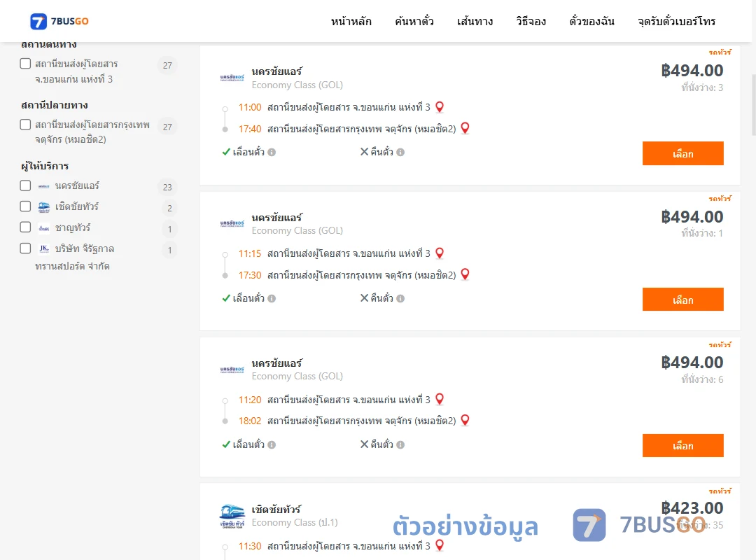Click count badge 23 beside นครชัยแอร์
The height and width of the screenshot is (560, 756).
pos(167,187)
